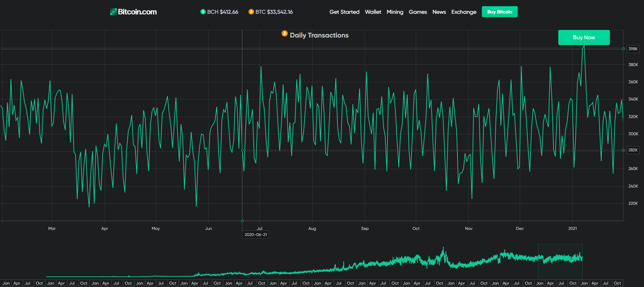Click the 300K y-axis label
Image resolution: width=644 pixels, height=287 pixels.
coord(633,134)
